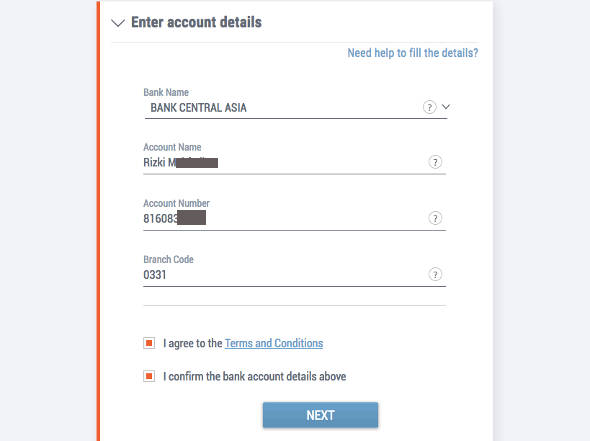Click the Branch Code label

point(168,259)
